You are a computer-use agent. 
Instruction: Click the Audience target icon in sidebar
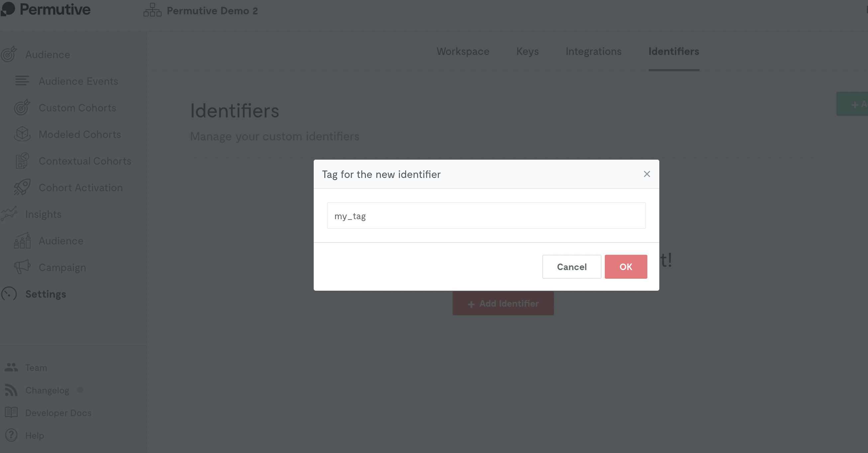[x=9, y=54]
